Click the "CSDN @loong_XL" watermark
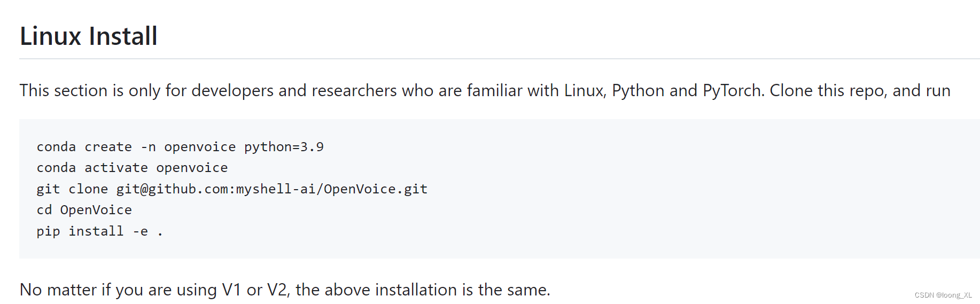The image size is (980, 304). pos(943,295)
